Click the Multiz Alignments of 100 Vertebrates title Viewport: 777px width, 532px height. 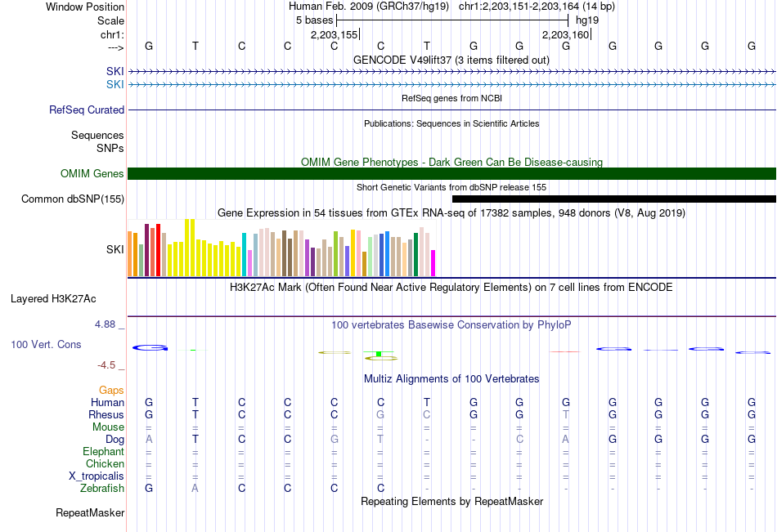pyautogui.click(x=451, y=379)
